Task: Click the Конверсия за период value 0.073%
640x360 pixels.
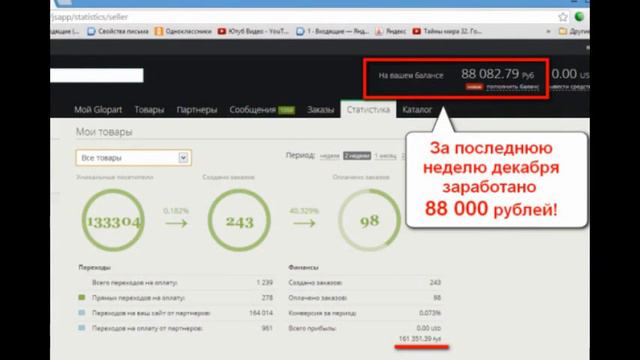Action: click(430, 313)
